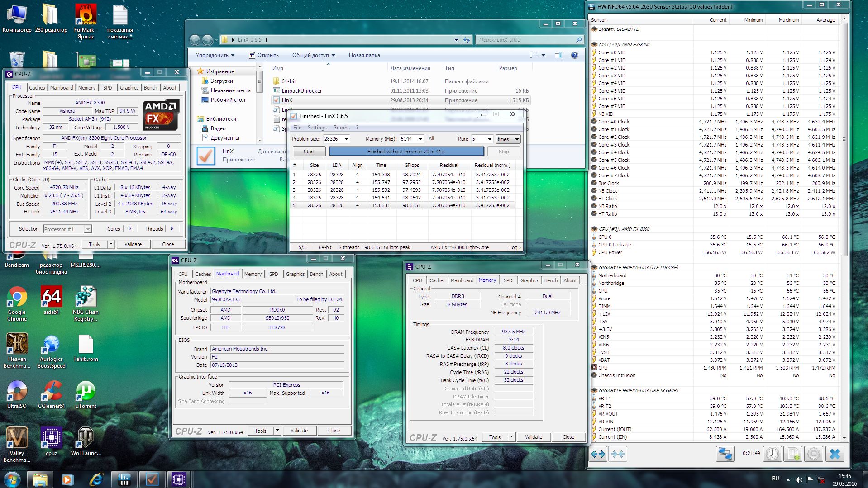Click HWiNFO start-logging sheet icon
868x488 pixels.
tap(793, 454)
